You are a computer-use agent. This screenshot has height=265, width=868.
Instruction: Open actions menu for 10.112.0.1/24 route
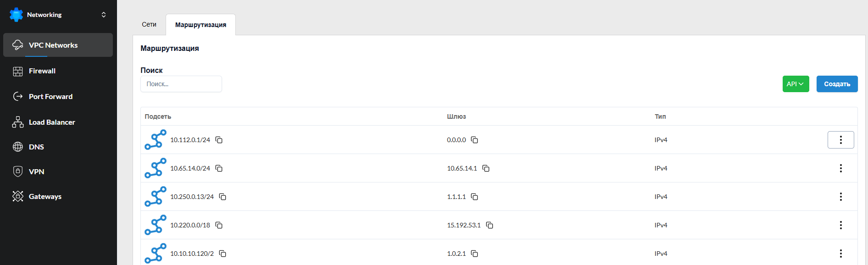[840, 140]
